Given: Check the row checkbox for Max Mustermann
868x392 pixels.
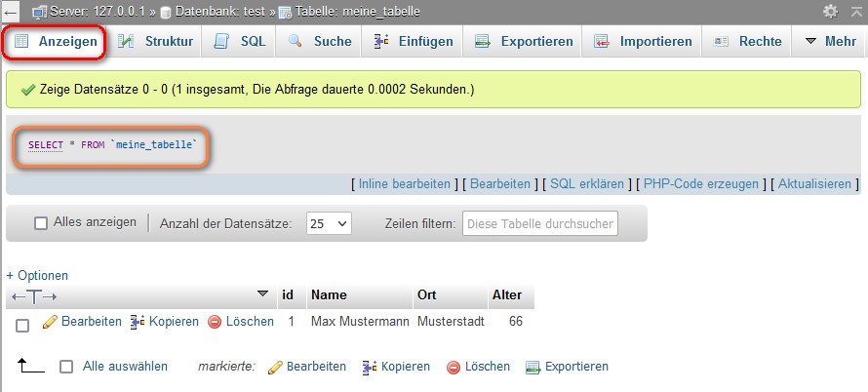Looking at the screenshot, I should (22, 325).
